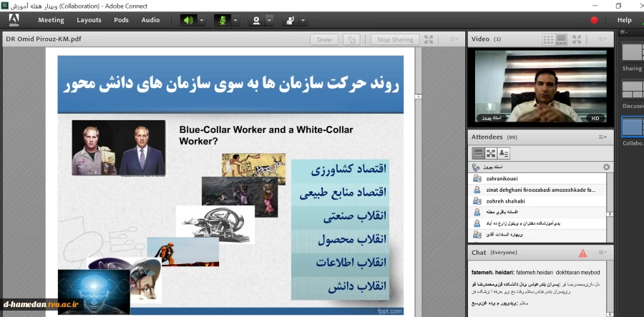The height and width of the screenshot is (317, 644).
Task: Open the webcam options dropdown arrow
Action: point(269,20)
